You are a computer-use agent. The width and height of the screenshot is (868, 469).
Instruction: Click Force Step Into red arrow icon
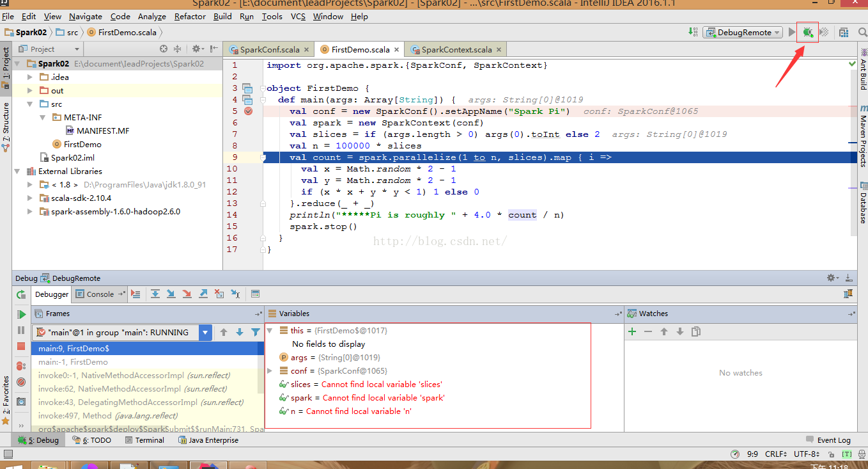(x=187, y=294)
